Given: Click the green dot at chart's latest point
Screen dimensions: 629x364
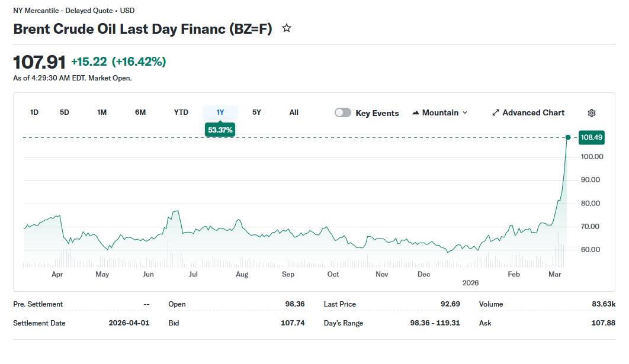Looking at the screenshot, I should coord(567,137).
